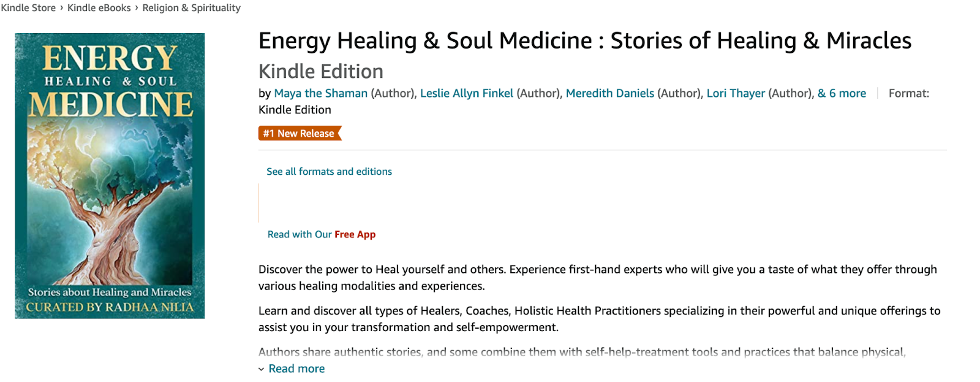Click the grey 'Kindle Edition' subtitle heading
The height and width of the screenshot is (382, 980).
pos(320,71)
